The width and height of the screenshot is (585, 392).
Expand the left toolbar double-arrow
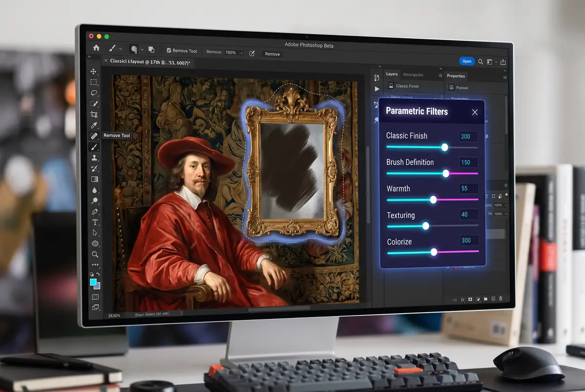point(90,57)
